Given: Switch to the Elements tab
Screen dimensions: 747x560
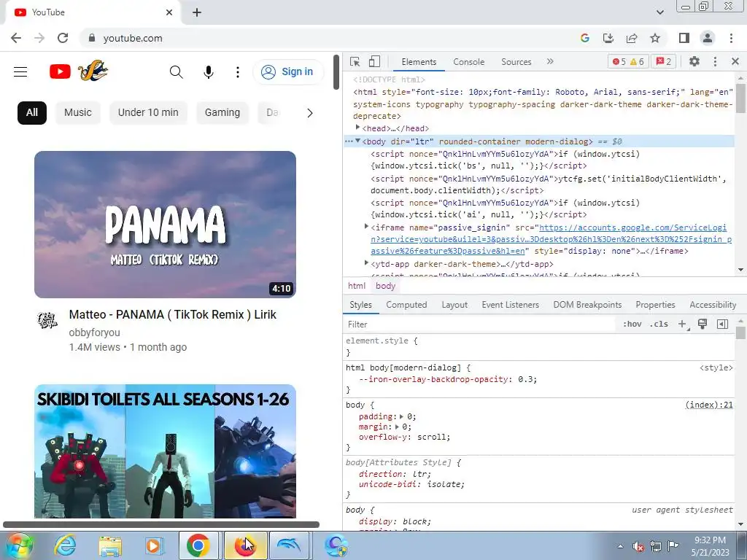Looking at the screenshot, I should pyautogui.click(x=419, y=62).
